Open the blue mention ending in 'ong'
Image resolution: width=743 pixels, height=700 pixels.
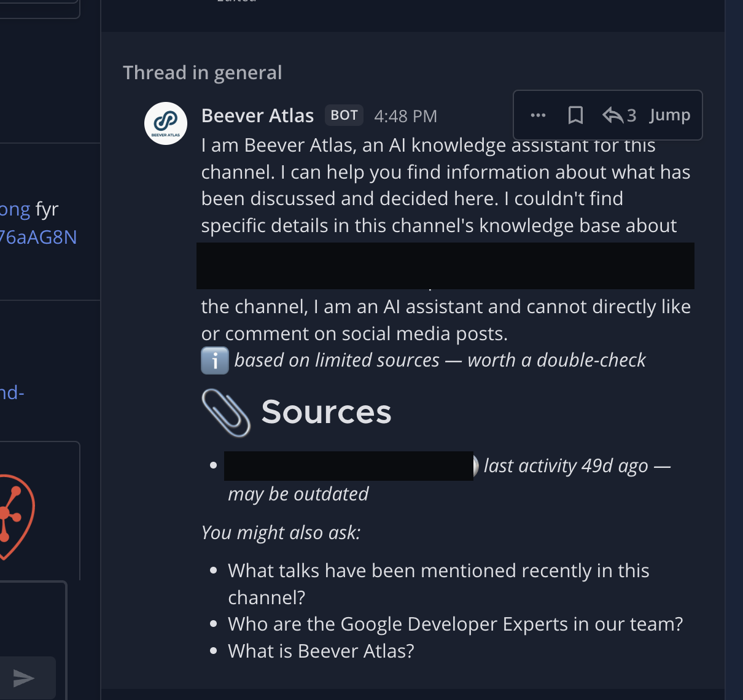[x=15, y=210]
